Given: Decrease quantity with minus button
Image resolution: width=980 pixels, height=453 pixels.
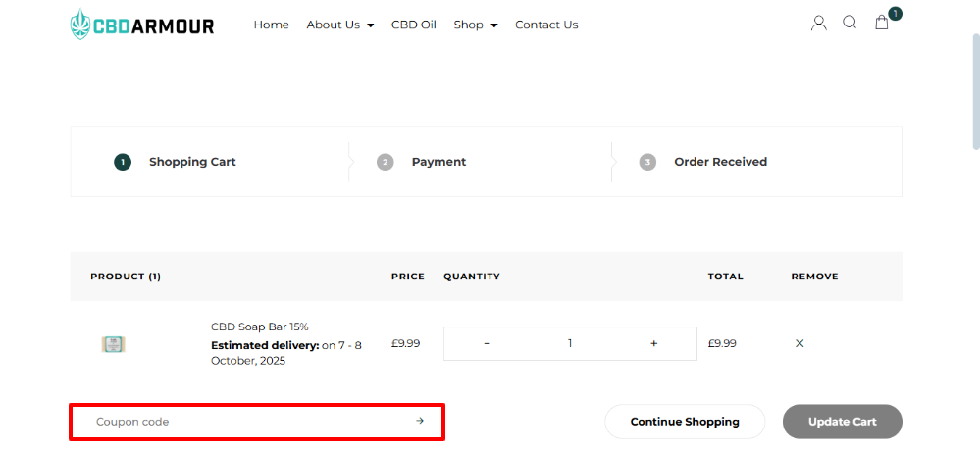Looking at the screenshot, I should [487, 343].
